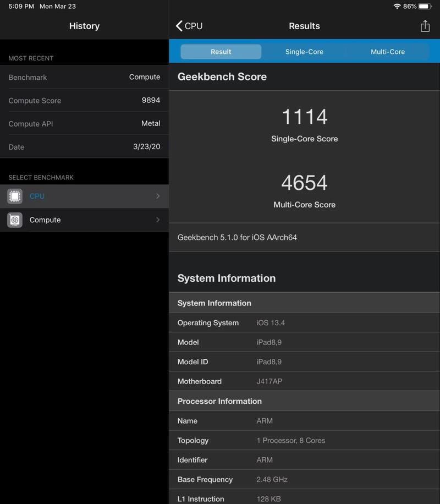Image resolution: width=440 pixels, height=504 pixels.
Task: Select the Mon Mar 23 date in status bar
Action: coord(58,6)
